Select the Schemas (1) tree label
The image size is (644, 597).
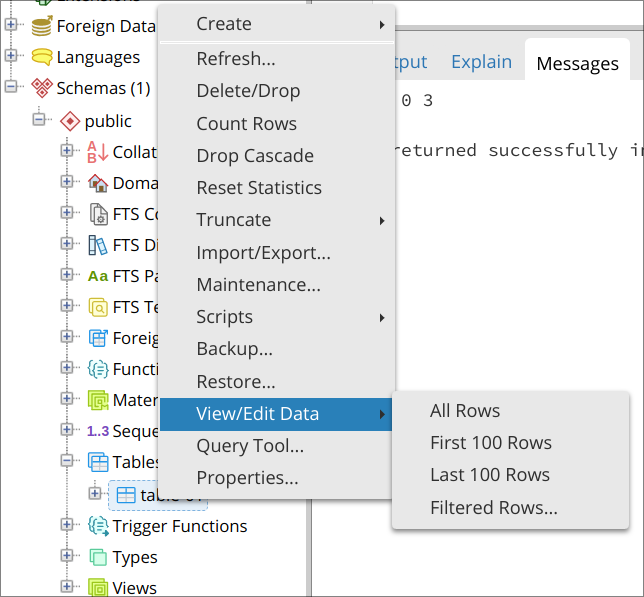[x=104, y=89]
